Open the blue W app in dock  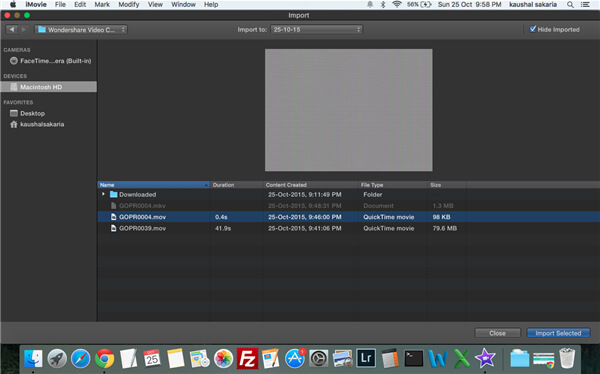click(x=437, y=358)
